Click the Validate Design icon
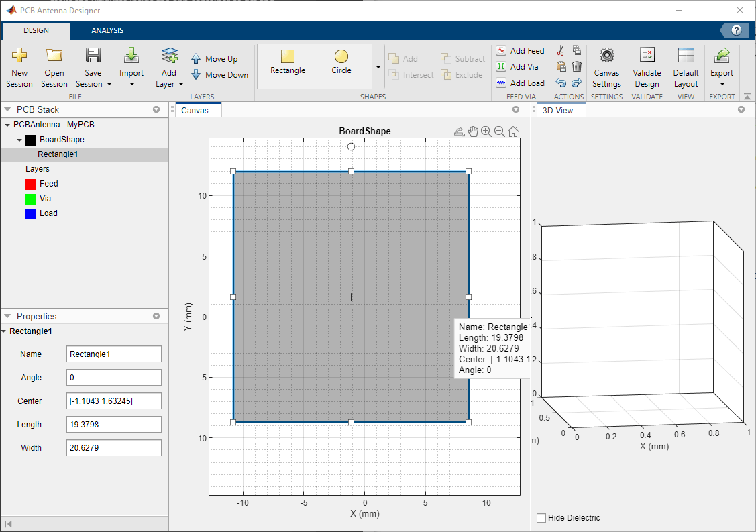Image resolution: width=756 pixels, height=532 pixels. tap(647, 56)
